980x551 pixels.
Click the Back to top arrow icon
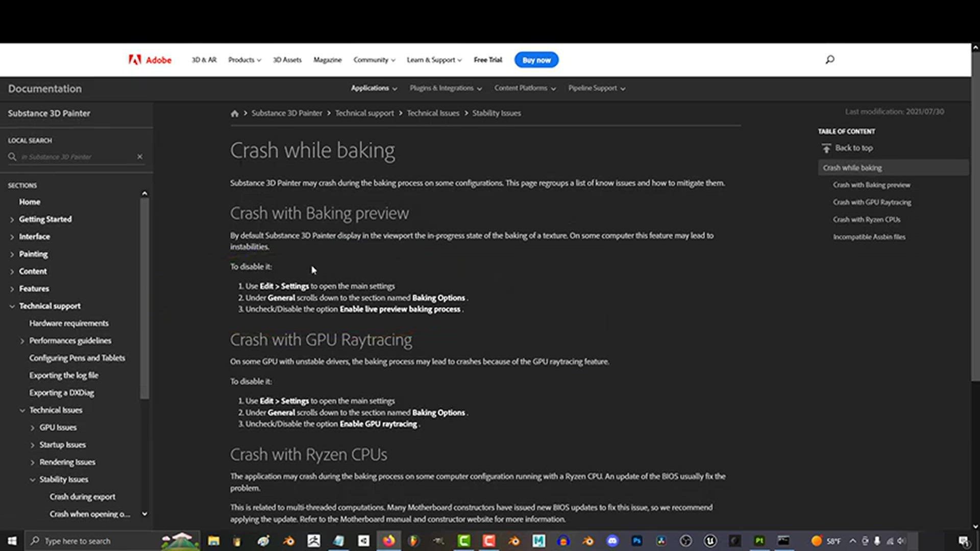(x=826, y=148)
